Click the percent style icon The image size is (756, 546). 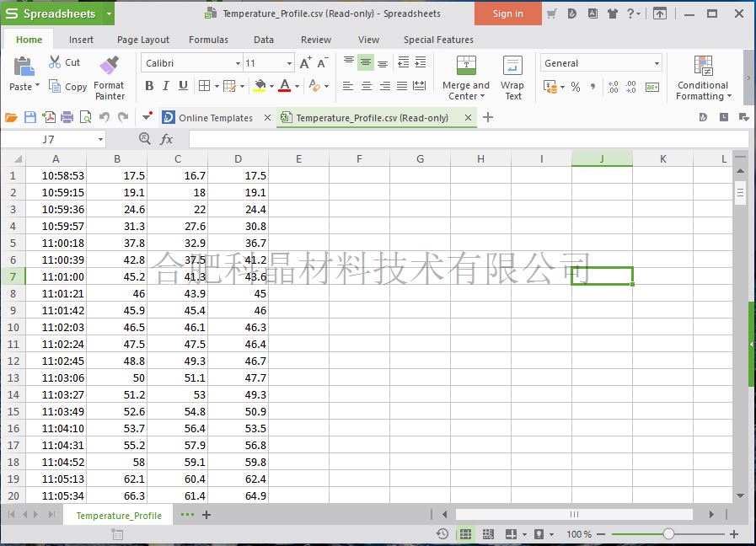click(576, 87)
